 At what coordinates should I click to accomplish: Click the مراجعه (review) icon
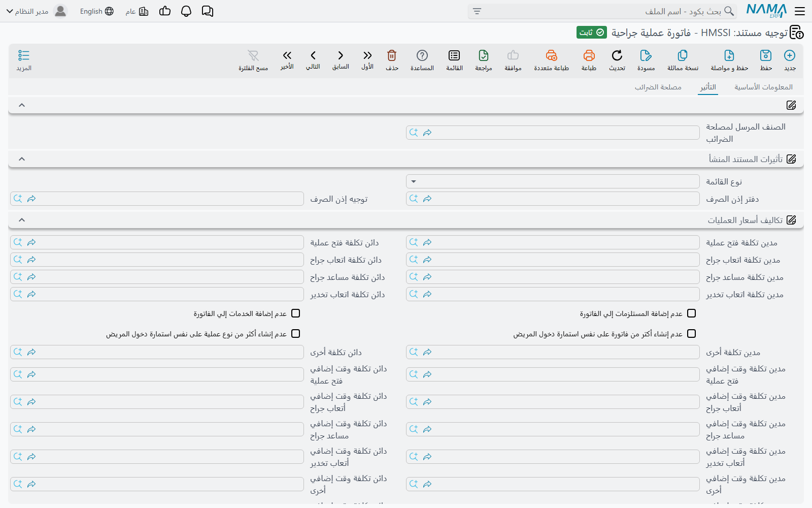(x=484, y=55)
